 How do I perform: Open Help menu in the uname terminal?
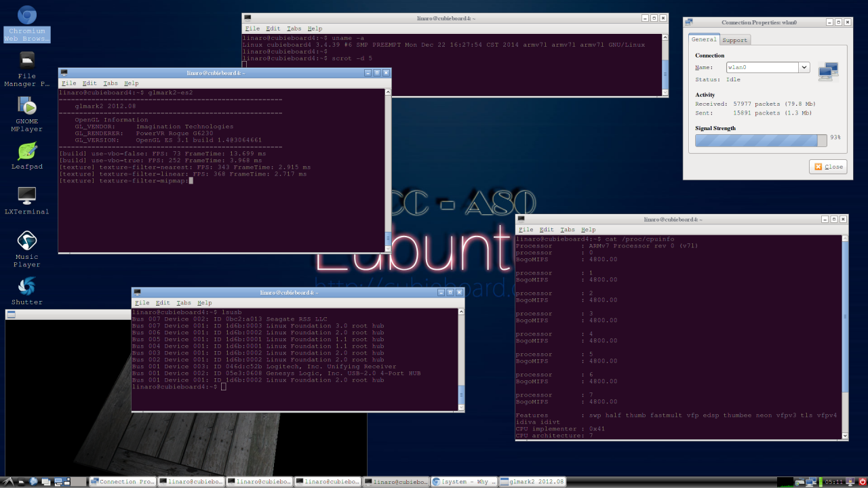click(315, 29)
